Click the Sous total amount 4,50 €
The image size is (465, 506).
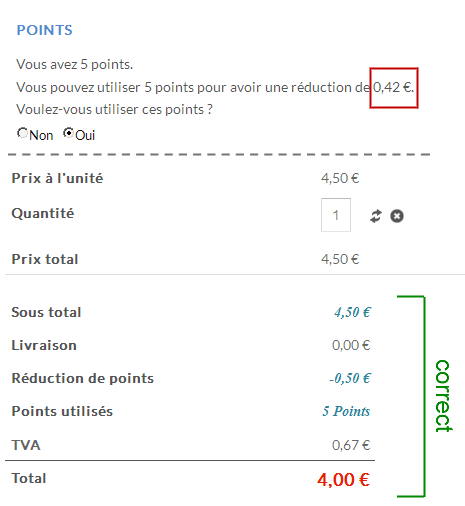click(x=352, y=312)
